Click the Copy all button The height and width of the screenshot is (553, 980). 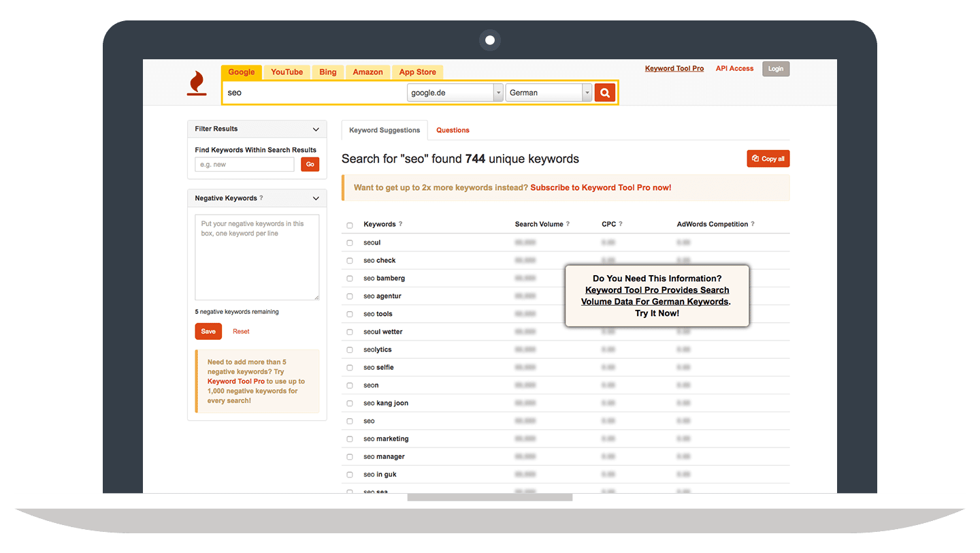[x=768, y=159]
